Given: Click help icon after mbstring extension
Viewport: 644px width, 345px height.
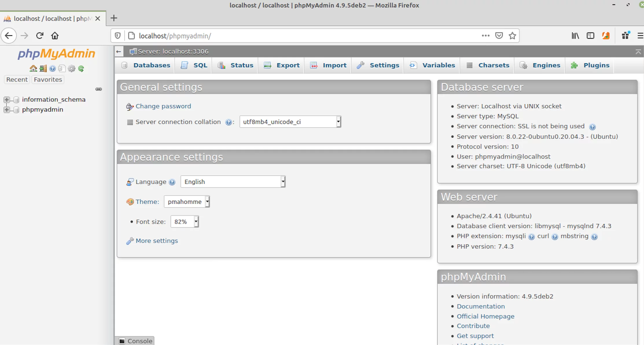Looking at the screenshot, I should pyautogui.click(x=594, y=237).
